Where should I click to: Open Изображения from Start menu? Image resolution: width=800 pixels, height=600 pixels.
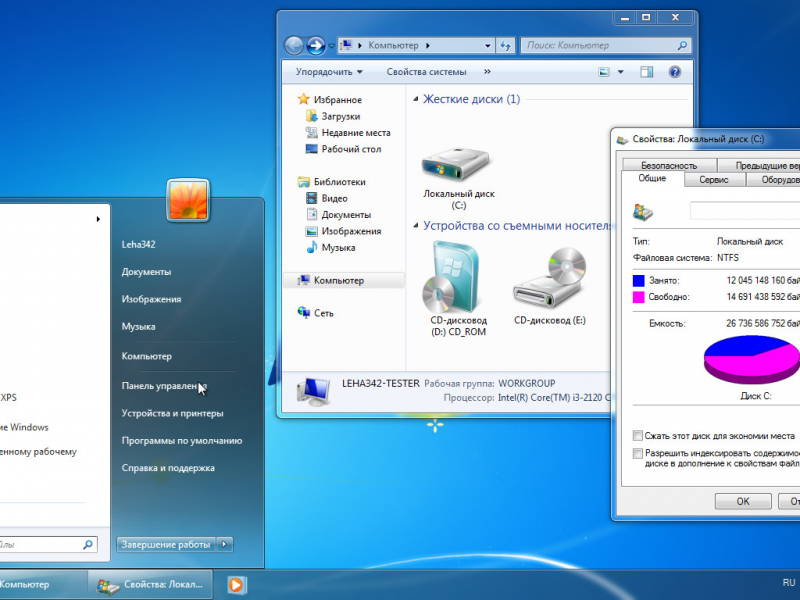(x=151, y=299)
